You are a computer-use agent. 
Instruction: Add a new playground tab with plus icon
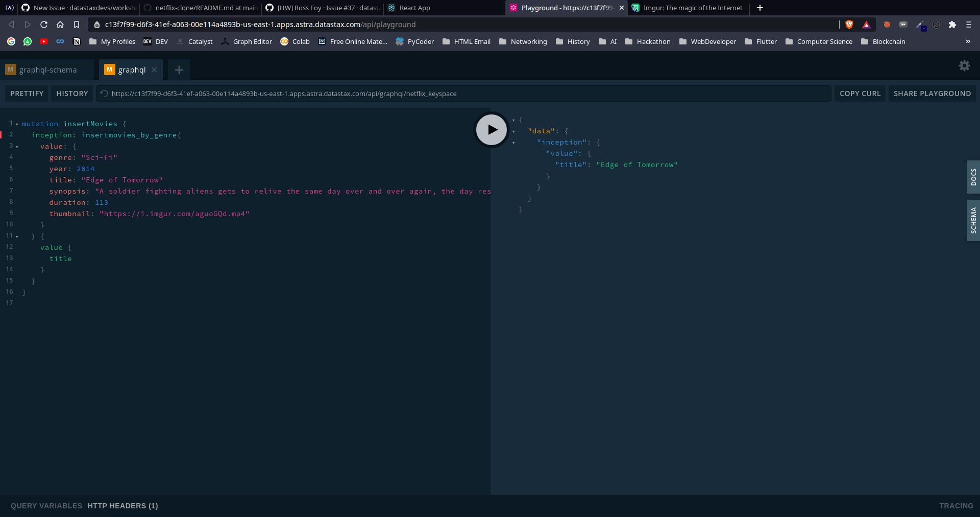pyautogui.click(x=179, y=70)
